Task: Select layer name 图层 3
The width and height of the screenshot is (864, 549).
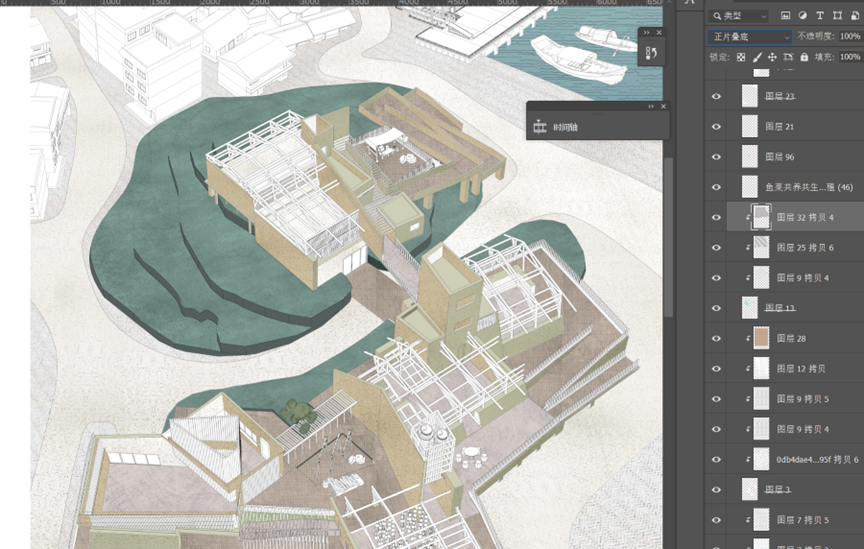Action: pyautogui.click(x=778, y=489)
